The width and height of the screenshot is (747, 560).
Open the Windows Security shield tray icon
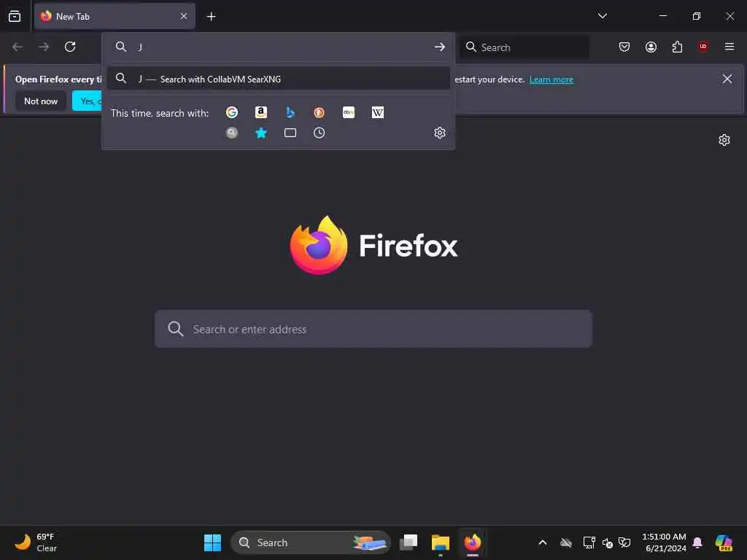[624, 542]
